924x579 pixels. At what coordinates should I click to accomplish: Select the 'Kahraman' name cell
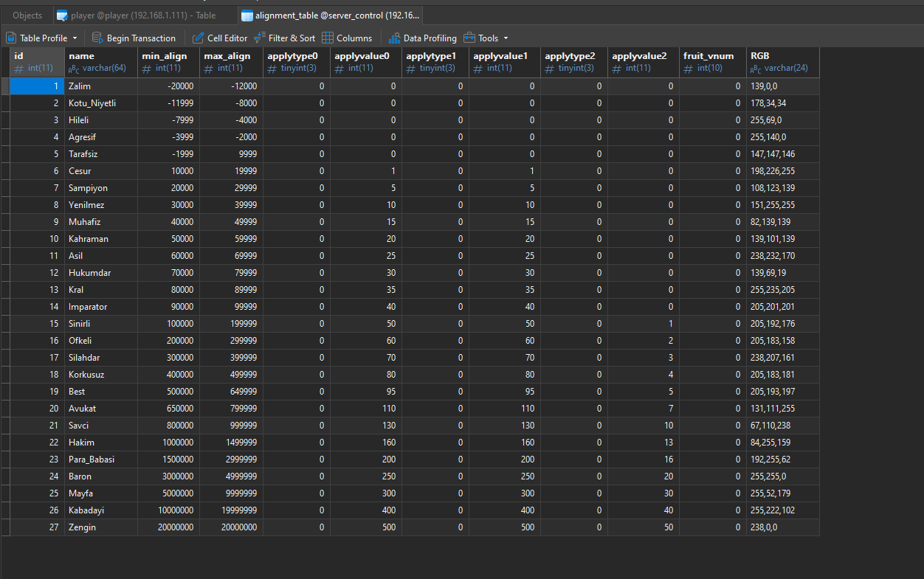pyautogui.click(x=101, y=239)
